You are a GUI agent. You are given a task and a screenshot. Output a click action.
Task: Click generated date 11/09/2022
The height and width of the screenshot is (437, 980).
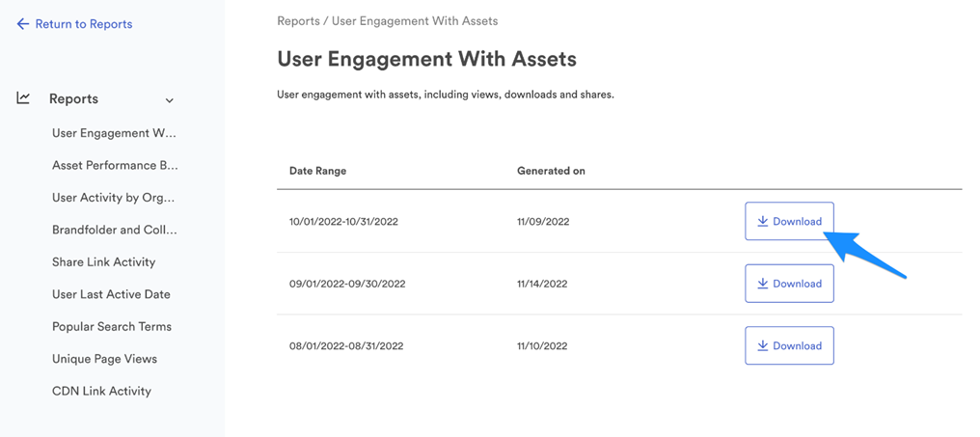543,221
